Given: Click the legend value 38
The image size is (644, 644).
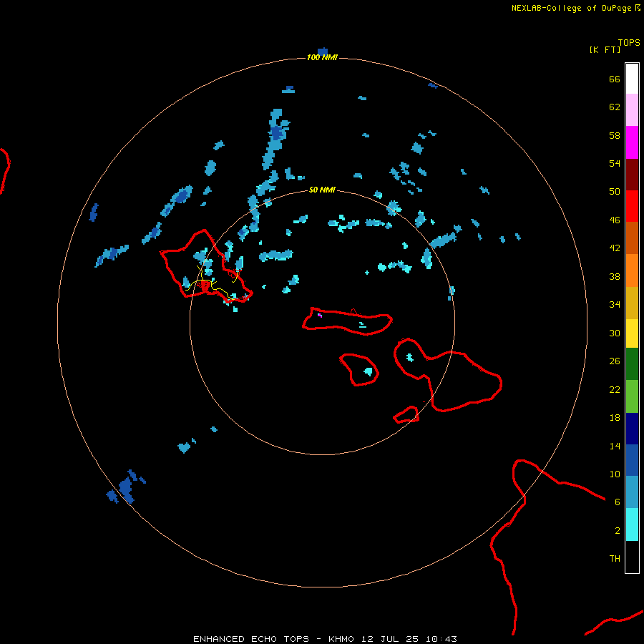Looking at the screenshot, I should coord(615,277).
